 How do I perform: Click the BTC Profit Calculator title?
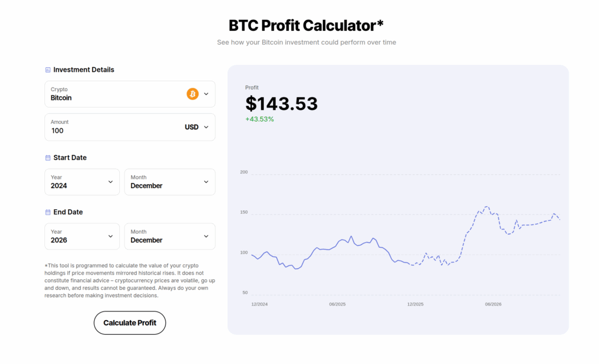[x=305, y=25]
